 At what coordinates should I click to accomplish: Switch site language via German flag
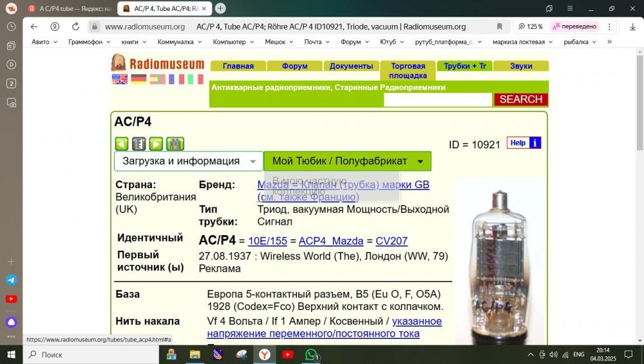click(138, 79)
